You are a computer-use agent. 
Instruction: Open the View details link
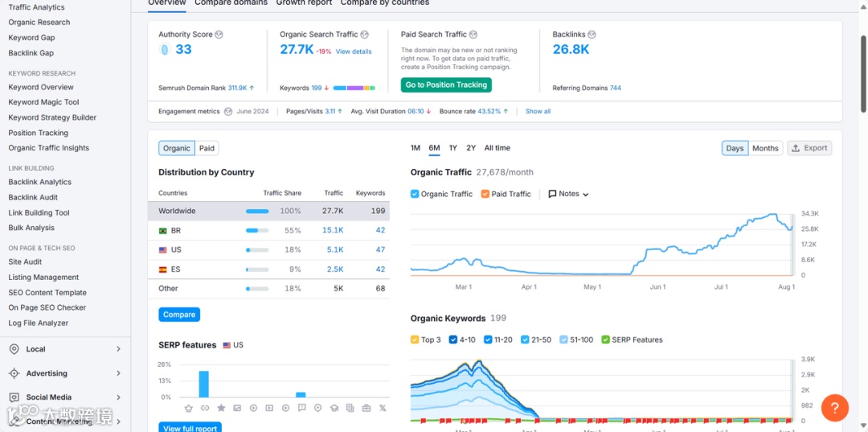click(x=354, y=51)
